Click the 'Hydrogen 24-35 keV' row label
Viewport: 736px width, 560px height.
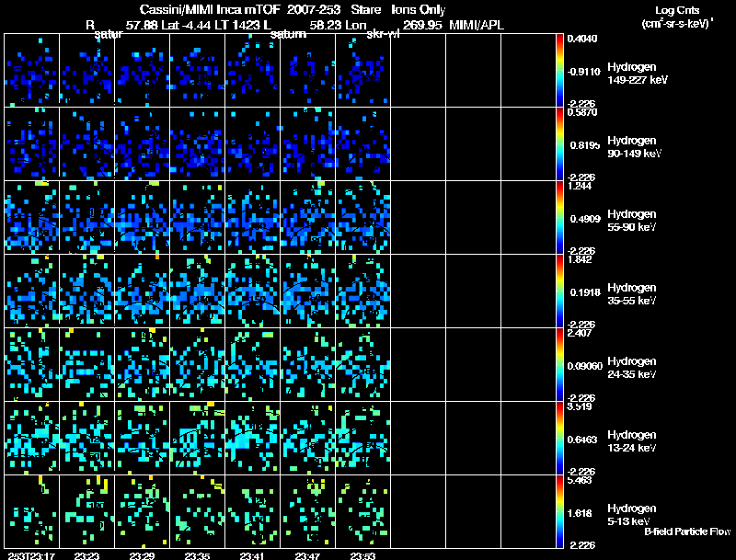[x=632, y=368]
